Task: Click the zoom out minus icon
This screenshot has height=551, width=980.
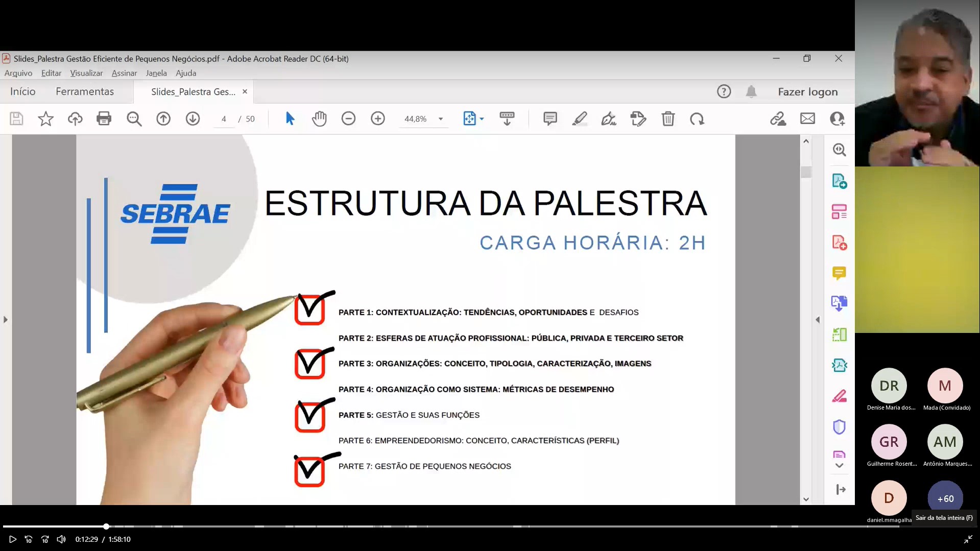Action: coord(348,119)
